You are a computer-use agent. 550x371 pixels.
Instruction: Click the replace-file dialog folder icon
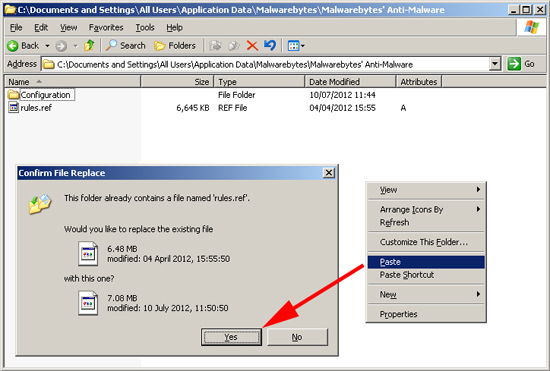click(40, 204)
